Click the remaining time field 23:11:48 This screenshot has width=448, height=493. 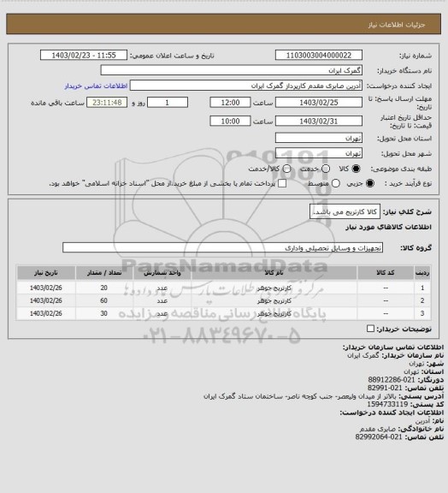point(107,103)
